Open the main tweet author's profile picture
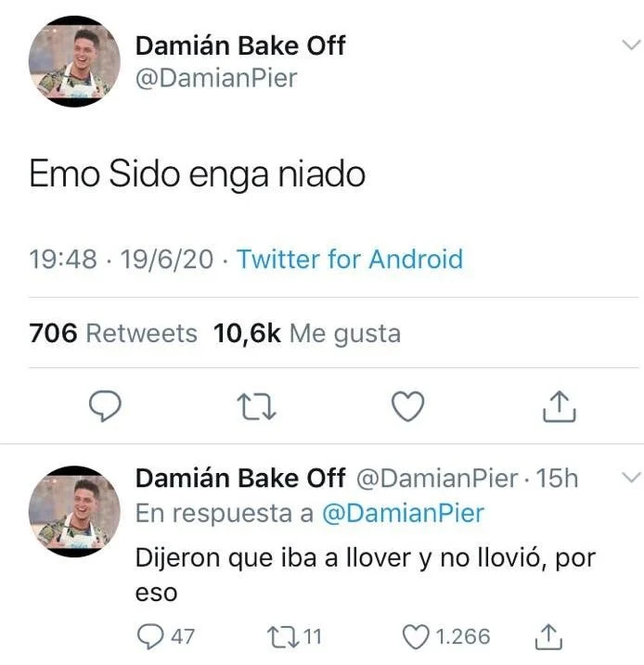 point(74,61)
